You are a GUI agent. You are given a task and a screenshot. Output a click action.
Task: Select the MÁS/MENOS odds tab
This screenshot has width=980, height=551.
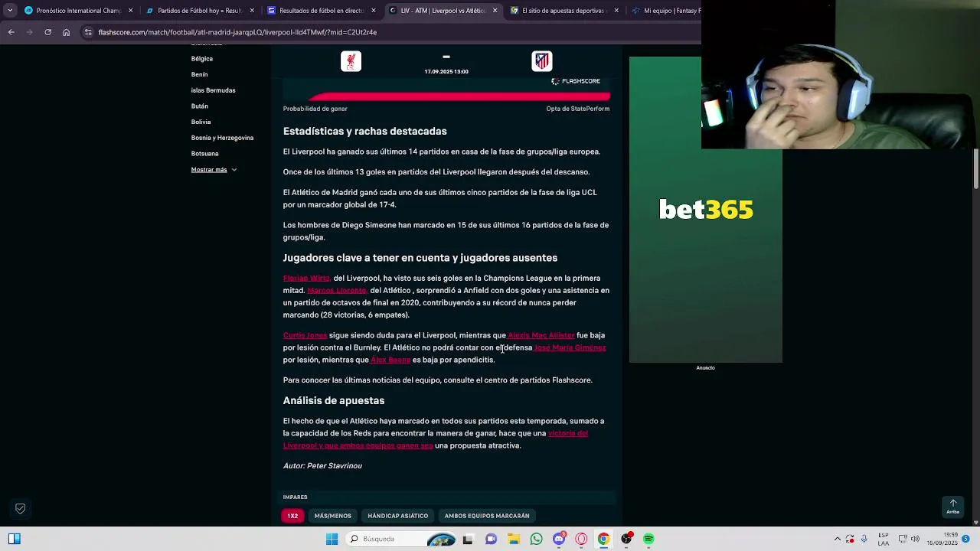click(x=332, y=516)
